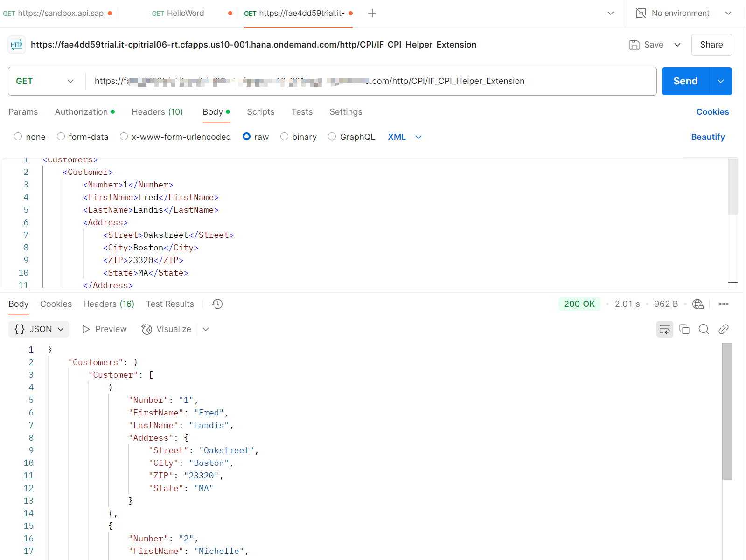This screenshot has height=560, width=746.
Task: Switch to the Headers (10) tab
Action: [157, 112]
